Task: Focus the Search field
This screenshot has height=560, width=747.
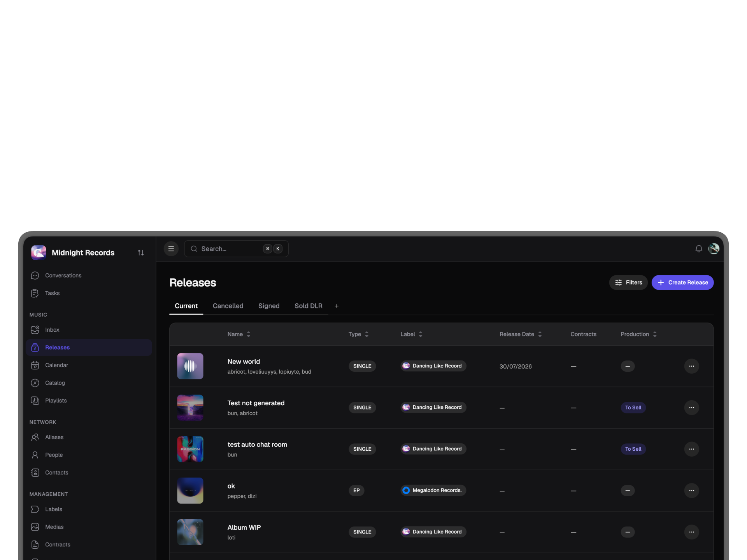Action: [236, 249]
